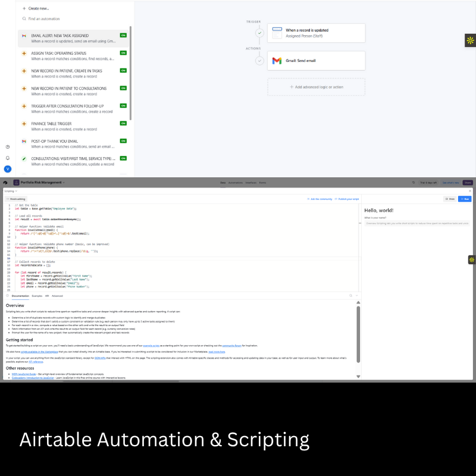Open the help question mark icon
The width and height of the screenshot is (476, 476).
8,147
